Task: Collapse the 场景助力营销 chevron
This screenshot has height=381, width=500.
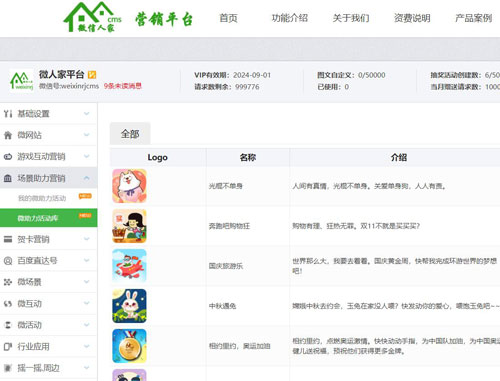Action: point(87,178)
